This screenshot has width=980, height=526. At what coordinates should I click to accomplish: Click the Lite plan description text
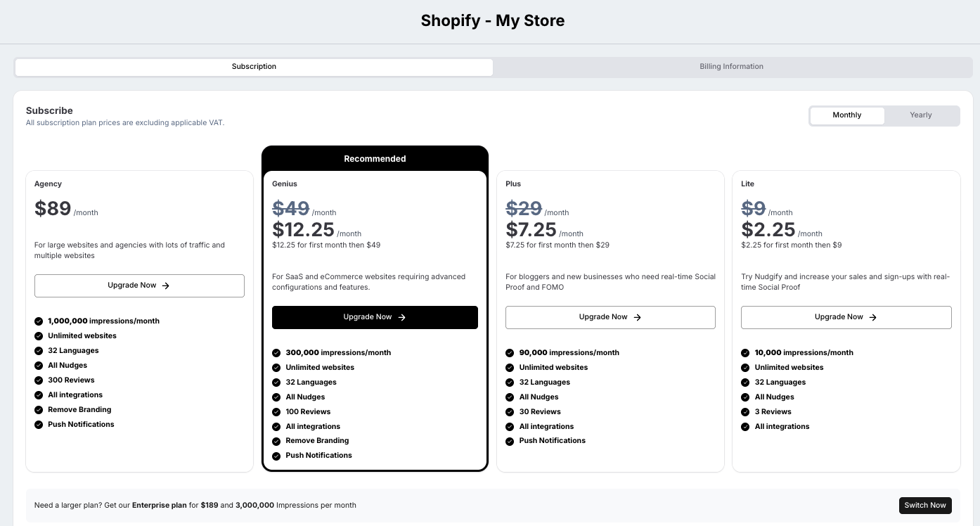click(846, 282)
